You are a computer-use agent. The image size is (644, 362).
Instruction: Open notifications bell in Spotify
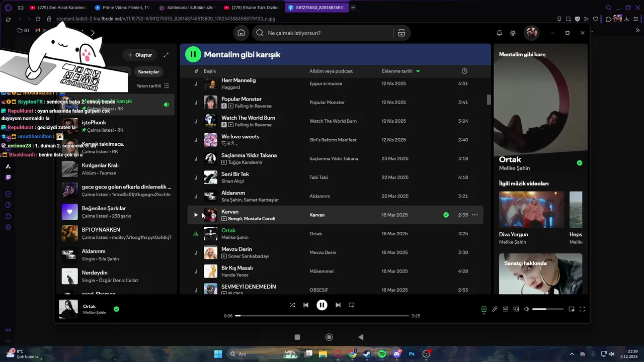pos(499,33)
